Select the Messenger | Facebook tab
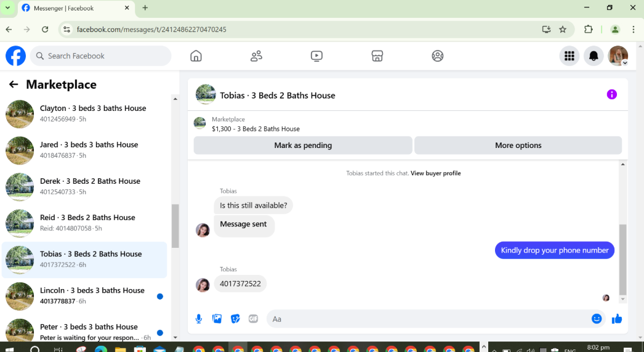Screen dimensions: 644x352 [x=76, y=8]
